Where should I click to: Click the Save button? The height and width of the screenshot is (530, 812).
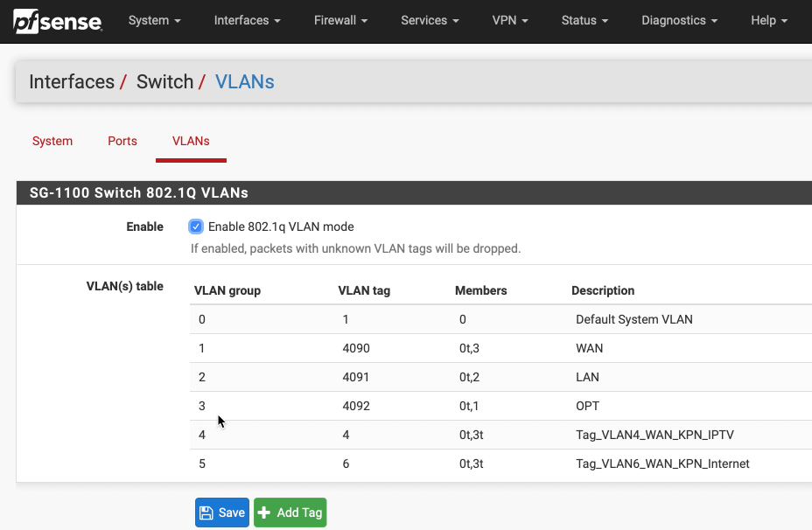click(x=222, y=513)
